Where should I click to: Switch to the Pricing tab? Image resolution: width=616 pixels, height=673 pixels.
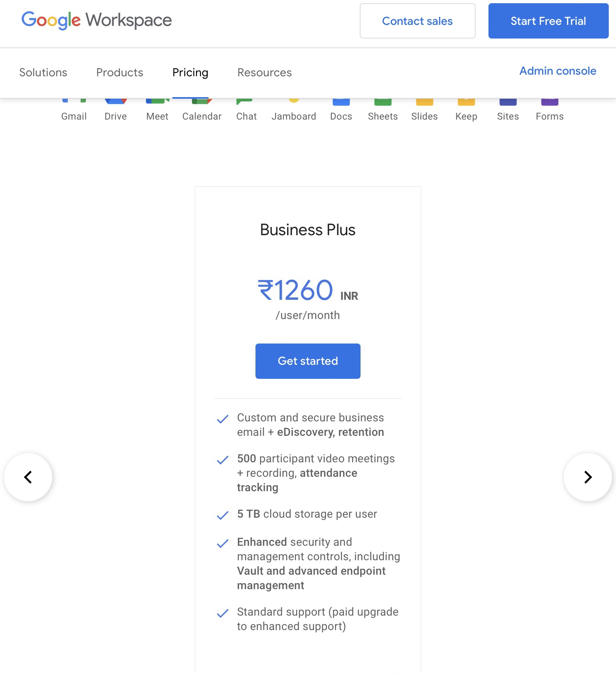tap(190, 73)
